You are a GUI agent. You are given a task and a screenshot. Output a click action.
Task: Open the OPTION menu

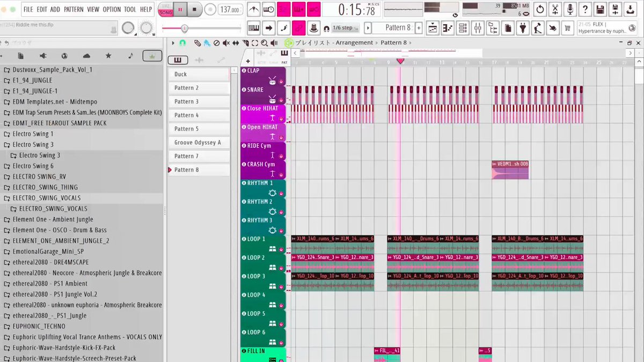112,10
